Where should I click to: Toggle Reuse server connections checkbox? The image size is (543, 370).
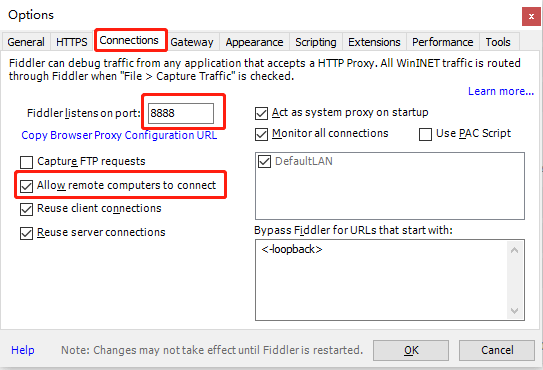[x=27, y=233]
